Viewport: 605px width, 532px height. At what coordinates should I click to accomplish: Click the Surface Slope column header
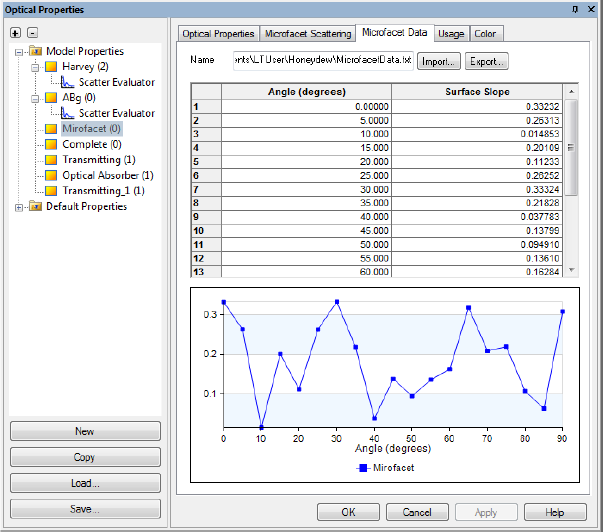pos(477,92)
